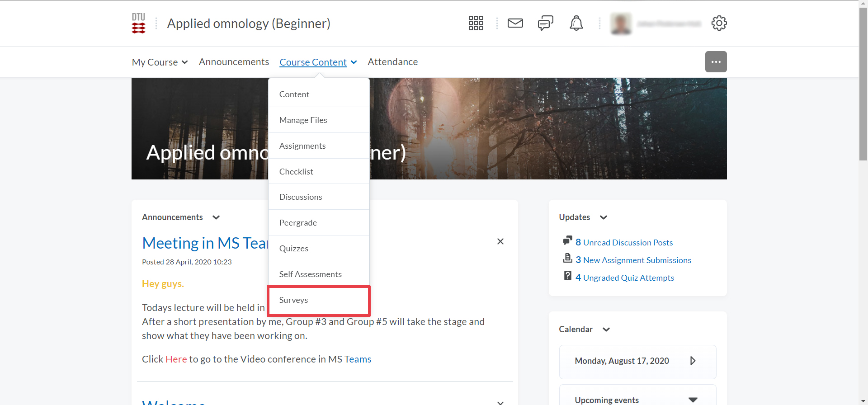
Task: Select Surveys from the Course Content menu
Action: pos(294,300)
